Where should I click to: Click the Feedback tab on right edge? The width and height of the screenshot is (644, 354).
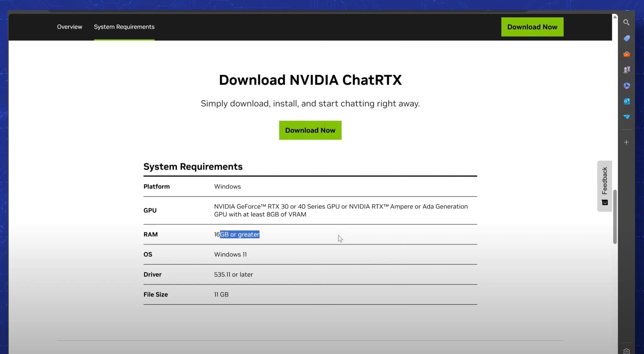click(604, 186)
